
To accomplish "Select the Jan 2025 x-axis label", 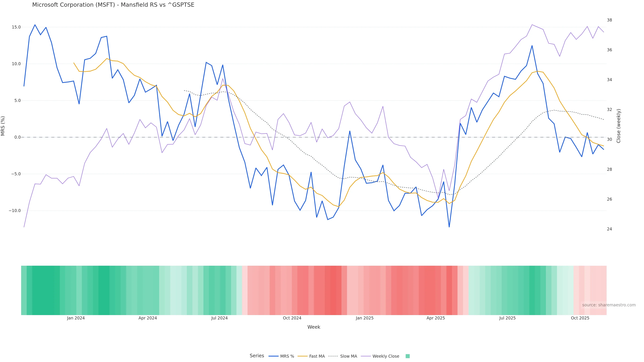I will 364,318.
